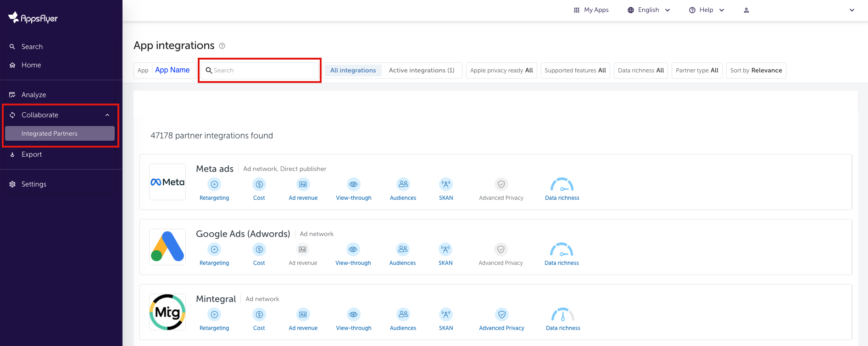Open Partner type filter
Viewport: 868px width, 346px height.
click(697, 71)
